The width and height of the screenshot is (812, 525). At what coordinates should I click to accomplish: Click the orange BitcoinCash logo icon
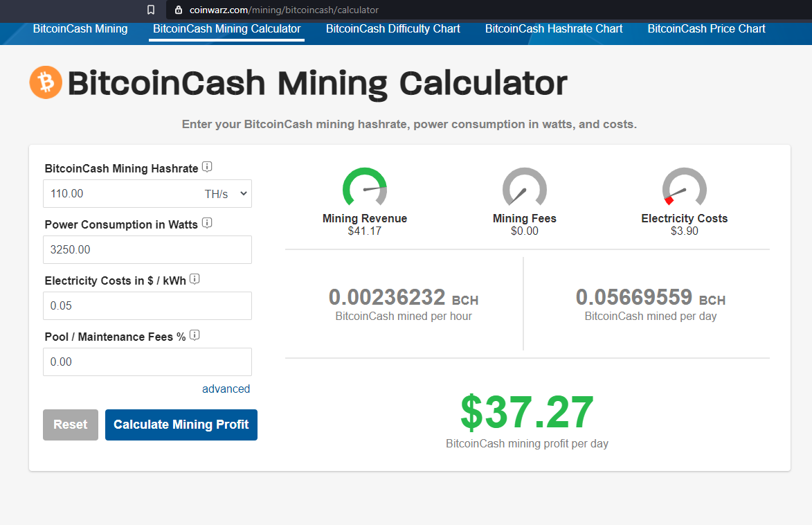[x=46, y=82]
